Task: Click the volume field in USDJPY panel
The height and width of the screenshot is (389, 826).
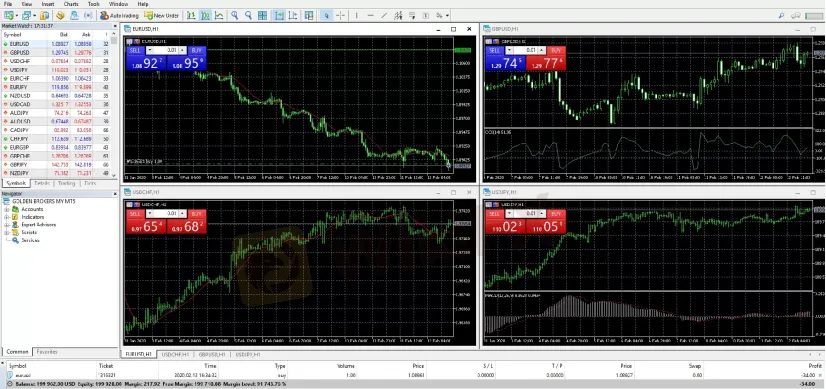Action: pos(525,213)
